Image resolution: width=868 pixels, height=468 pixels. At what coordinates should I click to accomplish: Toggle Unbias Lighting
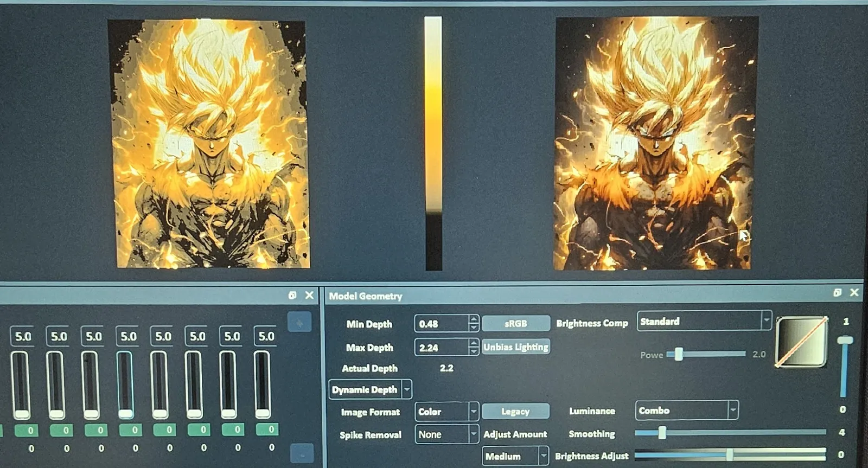515,347
